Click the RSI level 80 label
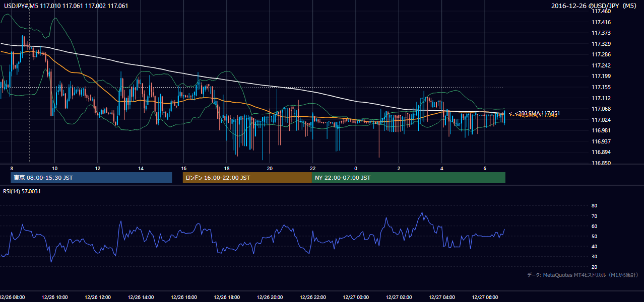 click(x=594, y=206)
